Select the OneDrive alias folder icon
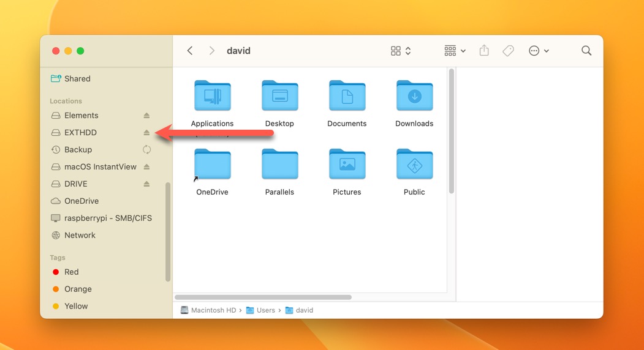The width and height of the screenshot is (644, 350). coord(213,164)
